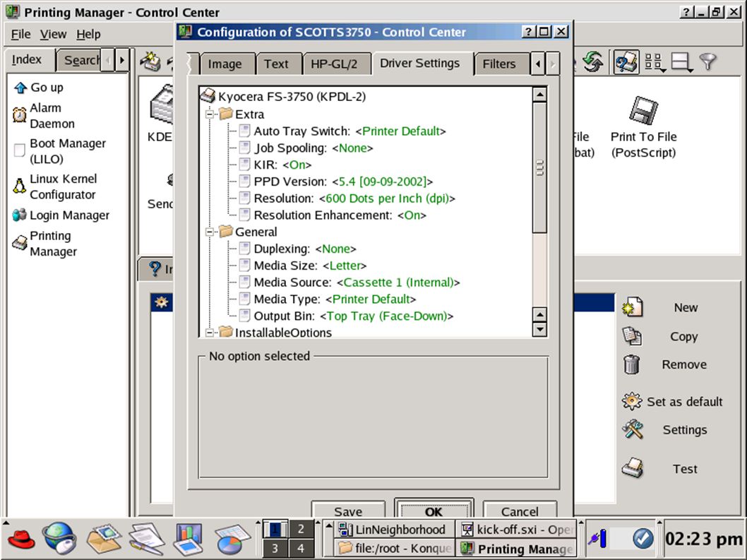Open the orientation layout toolbar button

[x=682, y=62]
